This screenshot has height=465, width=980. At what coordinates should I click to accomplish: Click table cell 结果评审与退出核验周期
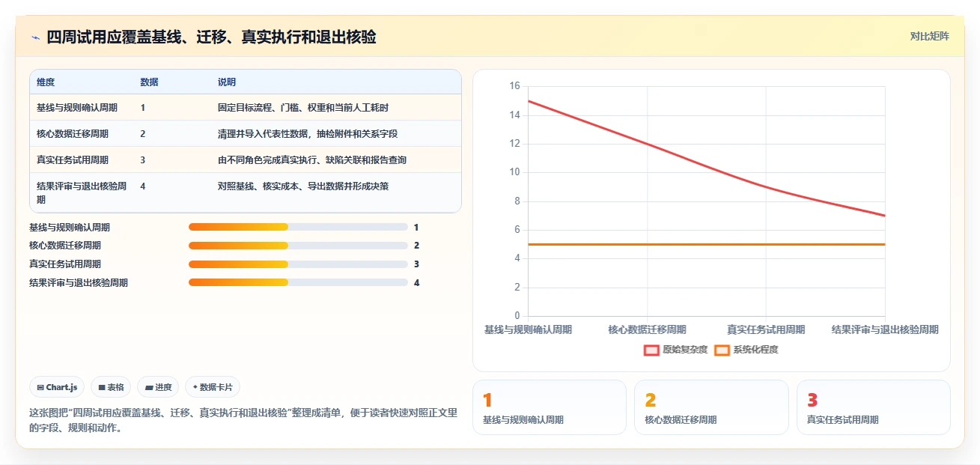click(82, 193)
